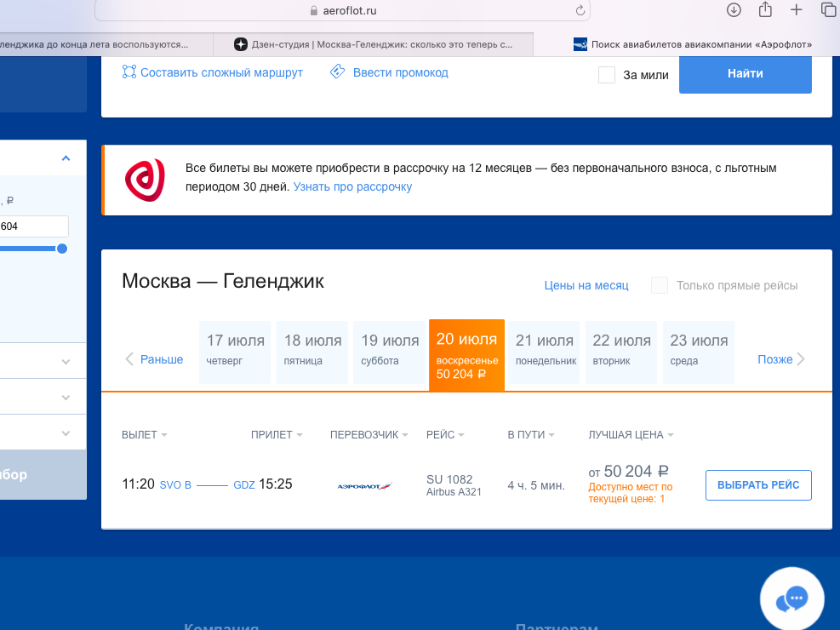Expand the third collapsed sidebar filter
Viewport: 840px width, 630px height.
66,433
